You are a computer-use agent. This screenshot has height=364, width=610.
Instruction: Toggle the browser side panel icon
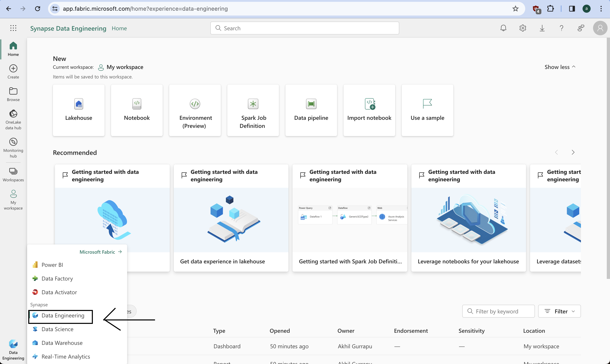572,9
